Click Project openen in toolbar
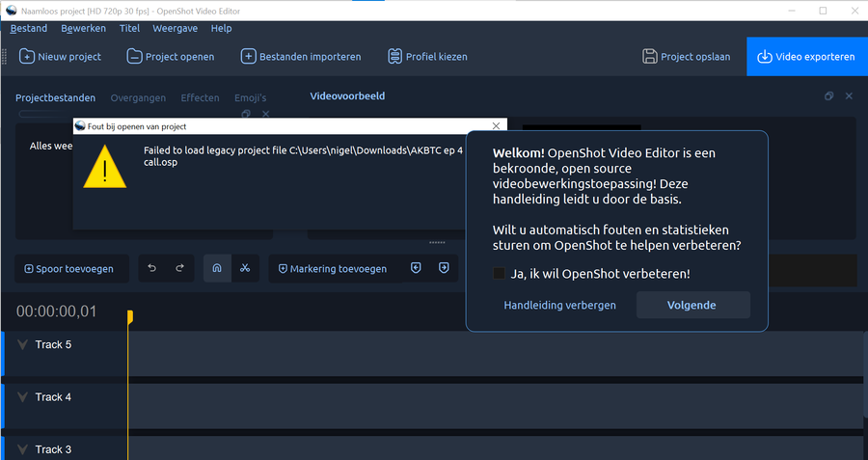868x460 pixels. click(x=171, y=57)
